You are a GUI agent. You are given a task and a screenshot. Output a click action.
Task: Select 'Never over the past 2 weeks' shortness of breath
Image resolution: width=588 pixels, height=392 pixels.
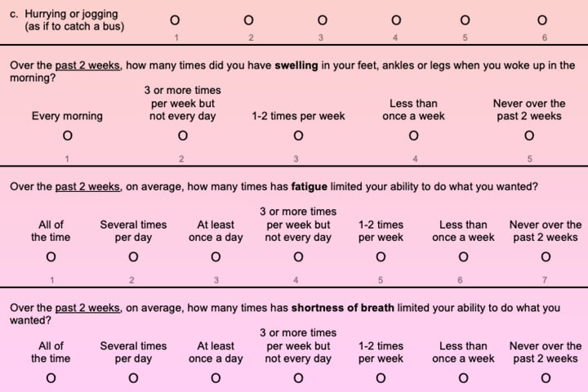(546, 378)
